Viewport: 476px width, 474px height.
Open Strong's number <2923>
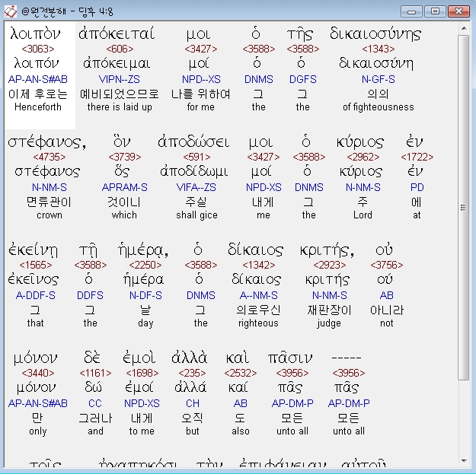329,265
